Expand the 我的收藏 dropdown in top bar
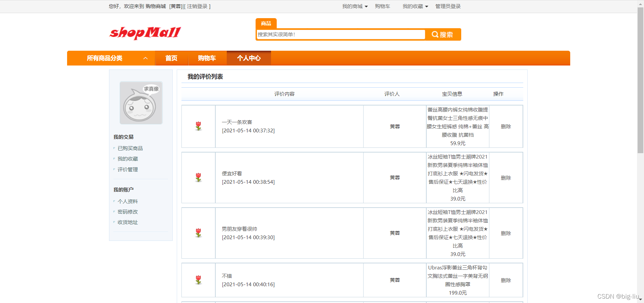Screen dimensions: 644x303 click(x=415, y=6)
